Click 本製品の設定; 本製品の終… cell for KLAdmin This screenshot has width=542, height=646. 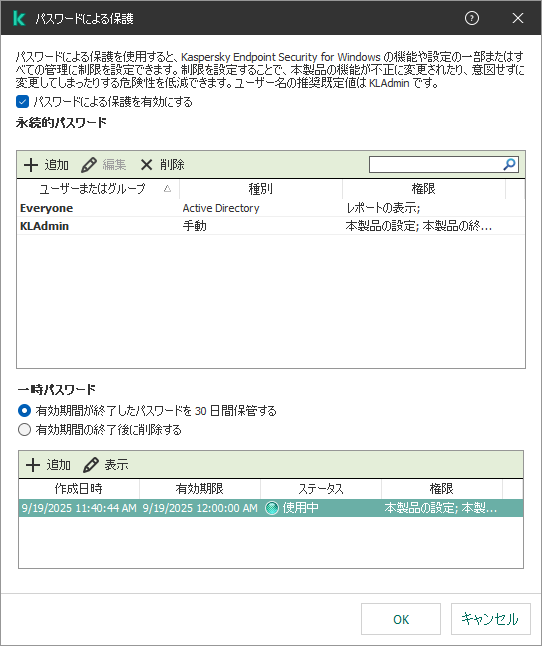[418, 226]
